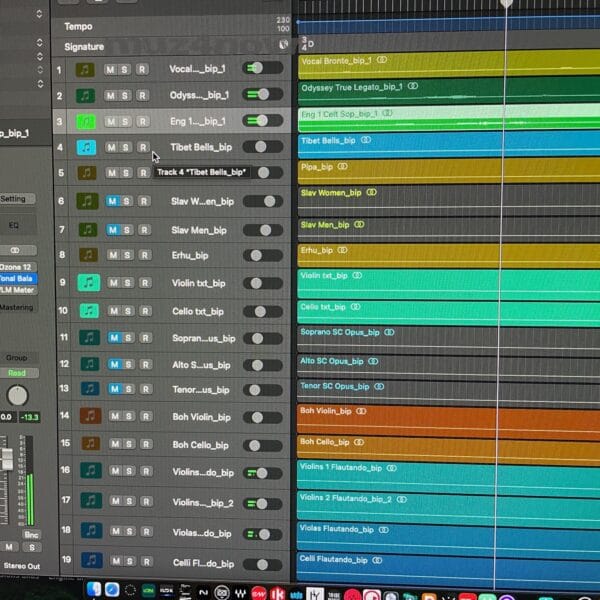Image resolution: width=600 pixels, height=600 pixels.
Task: Toggle Violas track 18 on/off switch
Action: [263, 534]
